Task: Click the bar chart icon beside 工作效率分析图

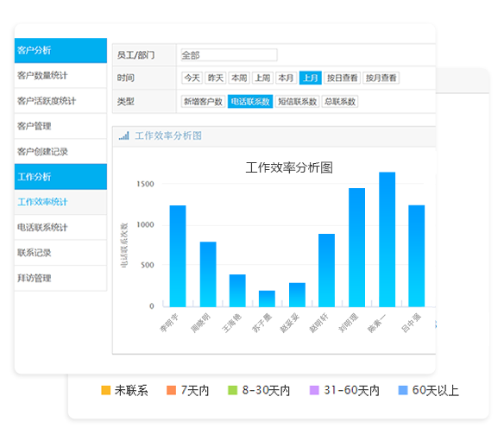Action: pos(123,135)
